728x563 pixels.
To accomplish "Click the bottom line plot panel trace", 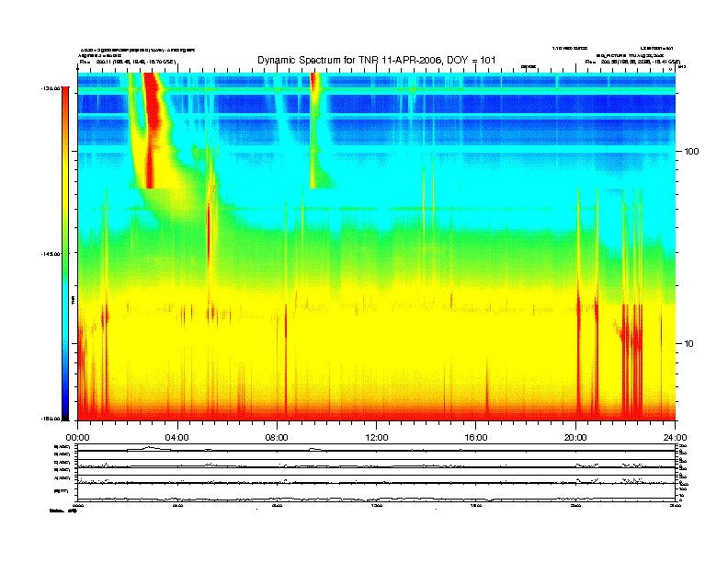I will pyautogui.click(x=376, y=499).
